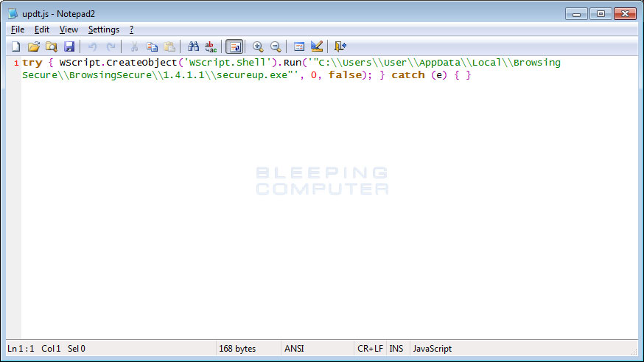Open the File menu
Image resolution: width=644 pixels, height=362 pixels.
(18, 29)
